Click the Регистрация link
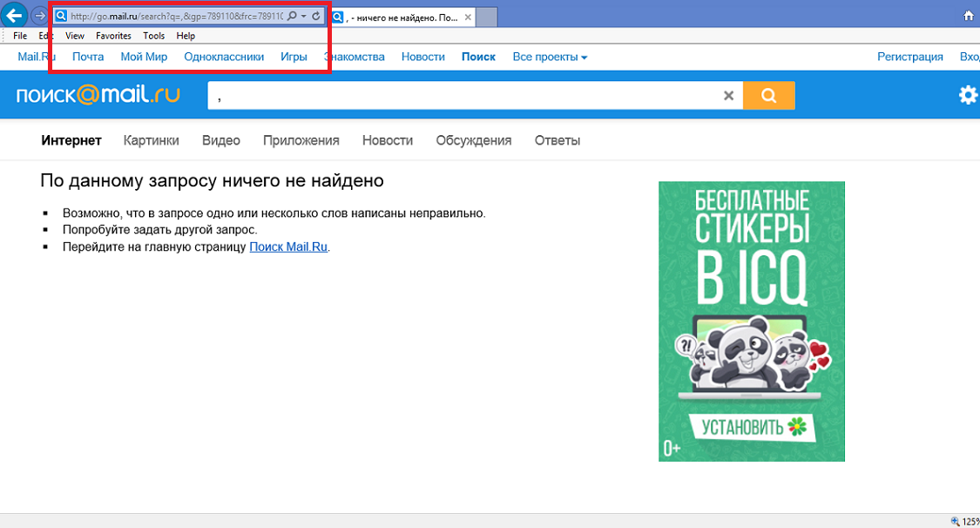This screenshot has width=980, height=528. coord(909,57)
